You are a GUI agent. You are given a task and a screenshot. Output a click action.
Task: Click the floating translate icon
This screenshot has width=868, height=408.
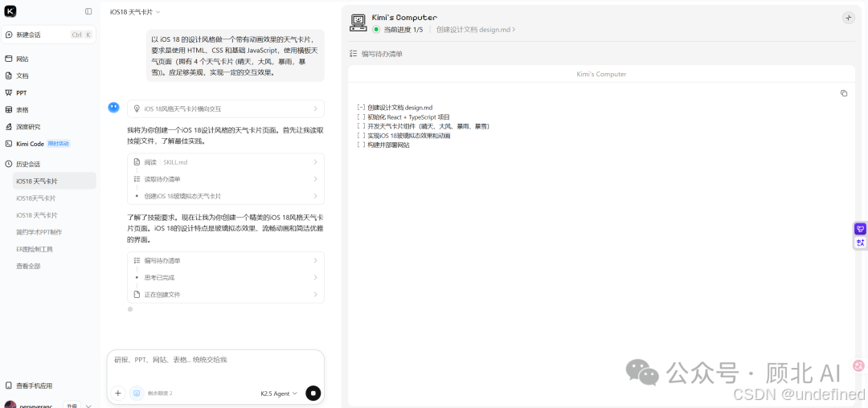[x=860, y=242]
